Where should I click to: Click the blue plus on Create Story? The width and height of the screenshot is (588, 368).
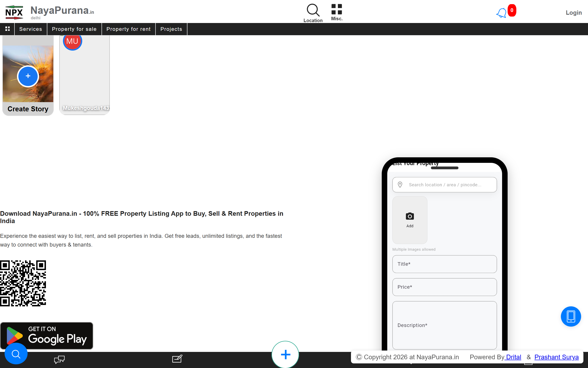(x=28, y=76)
